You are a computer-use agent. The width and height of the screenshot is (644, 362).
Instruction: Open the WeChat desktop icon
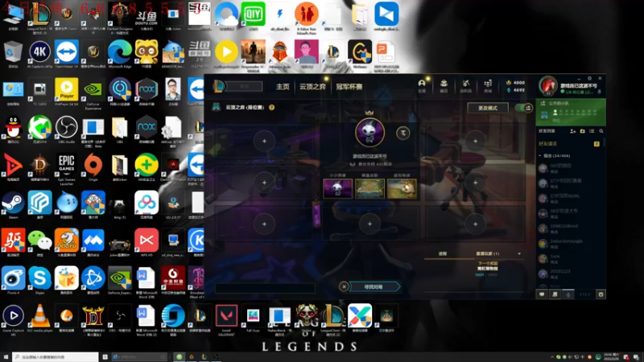pos(39,243)
